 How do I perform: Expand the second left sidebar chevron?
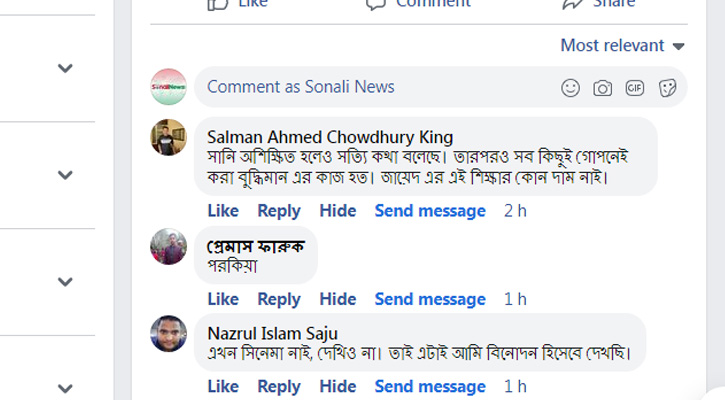(65, 175)
